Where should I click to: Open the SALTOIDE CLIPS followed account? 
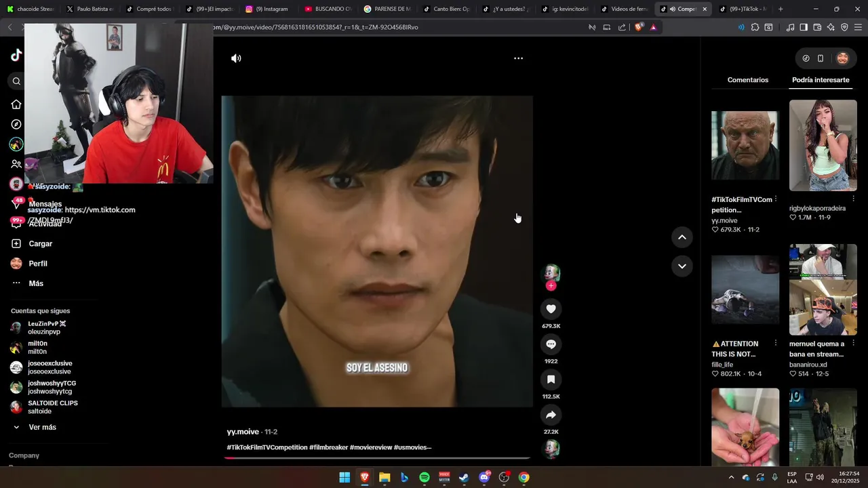click(x=44, y=407)
